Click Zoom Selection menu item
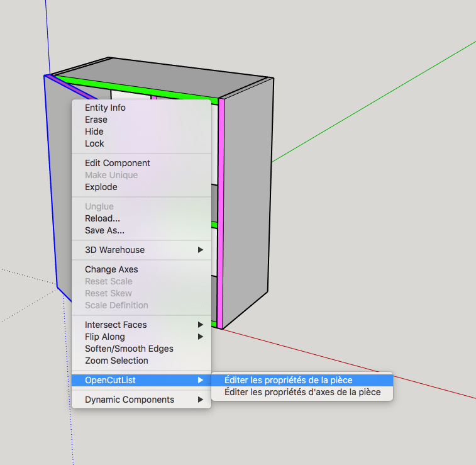This screenshot has height=465, width=476. 141,361
